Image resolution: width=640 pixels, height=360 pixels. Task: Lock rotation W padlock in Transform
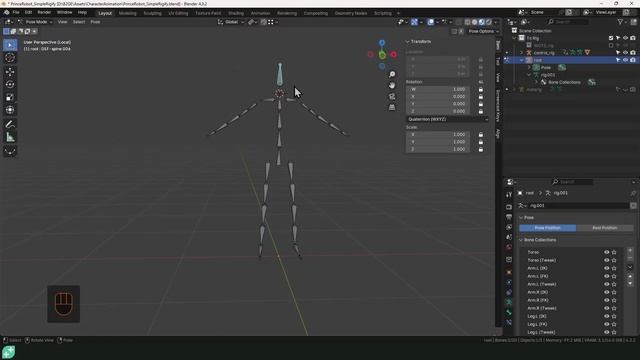[481, 89]
